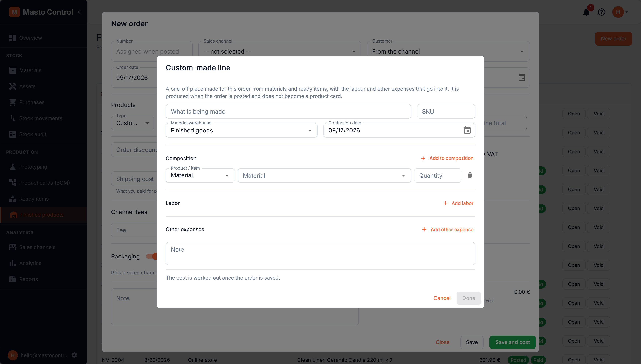
Task: Click the Masto Control logo icon
Action: pos(15,12)
